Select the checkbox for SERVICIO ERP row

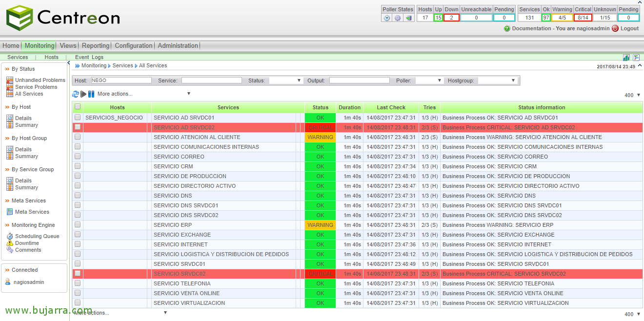[78, 225]
